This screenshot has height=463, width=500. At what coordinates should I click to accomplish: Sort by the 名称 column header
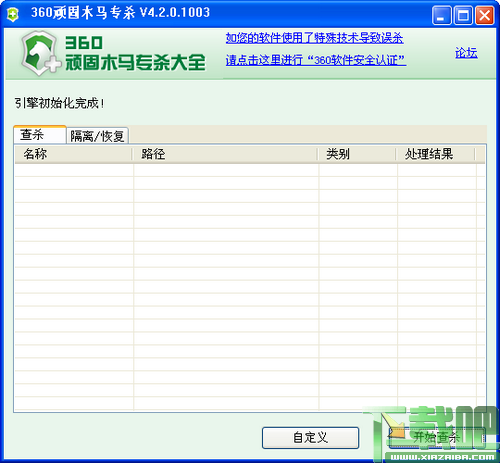click(73, 154)
